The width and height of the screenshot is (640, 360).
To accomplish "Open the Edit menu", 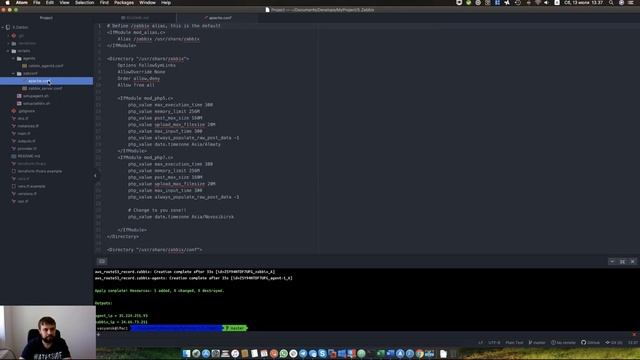I will tap(50, 2).
